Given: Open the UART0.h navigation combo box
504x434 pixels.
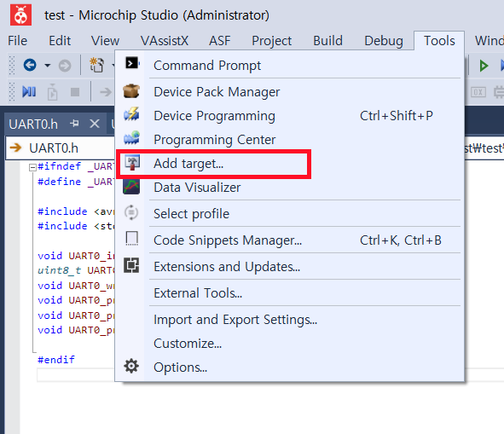Looking at the screenshot, I should click(x=60, y=148).
